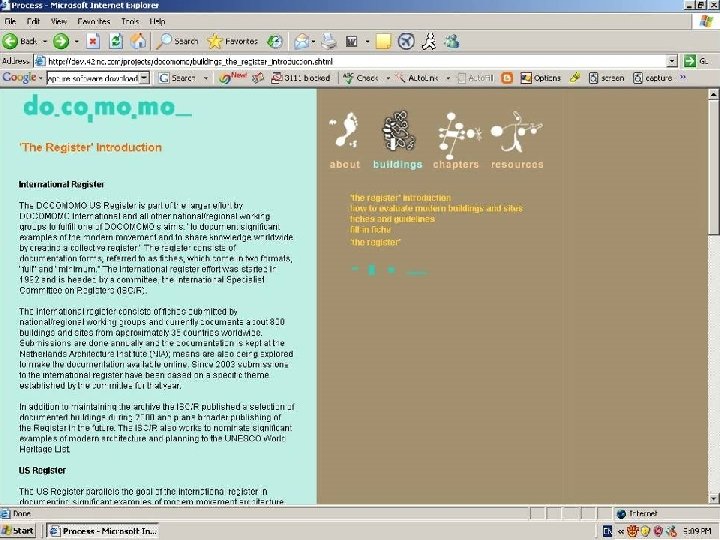Open the Favorites menu
The height and width of the screenshot is (540, 720).
(x=94, y=21)
